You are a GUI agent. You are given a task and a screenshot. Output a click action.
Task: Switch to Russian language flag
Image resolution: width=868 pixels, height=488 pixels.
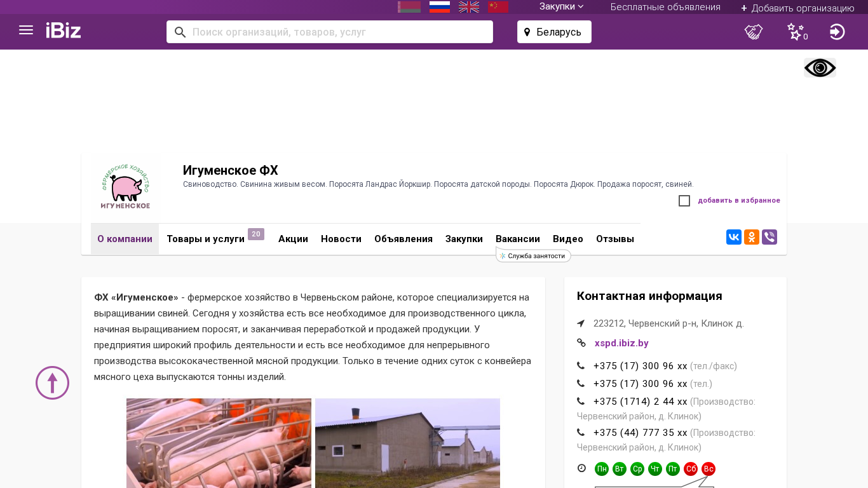pyautogui.click(x=440, y=7)
